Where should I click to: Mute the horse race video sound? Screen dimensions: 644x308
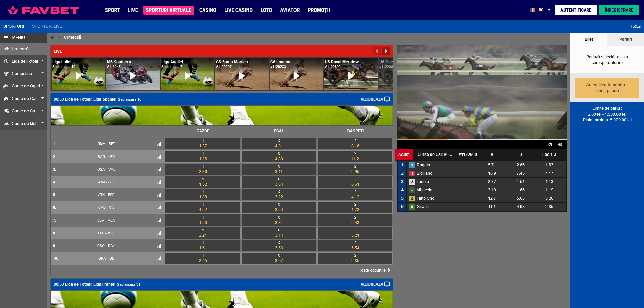click(560, 145)
